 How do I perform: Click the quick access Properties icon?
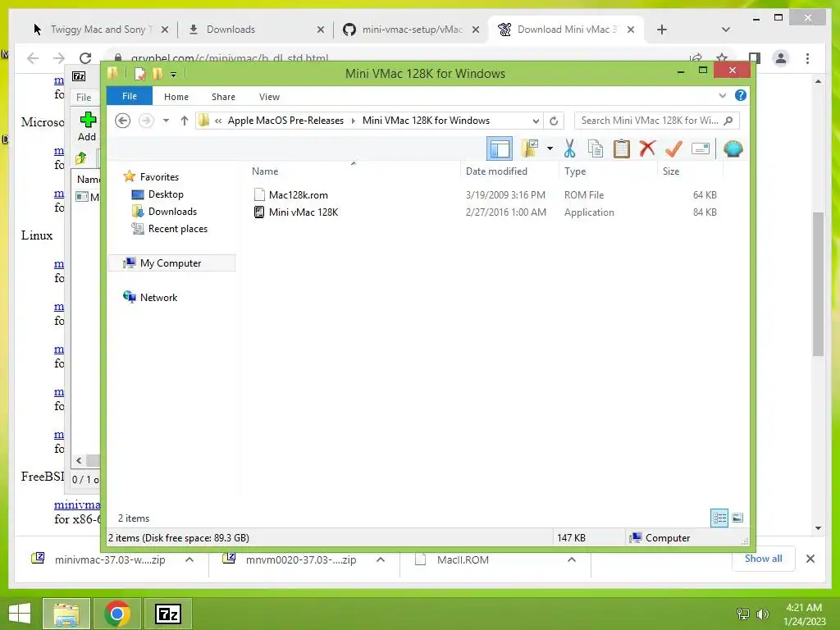click(x=139, y=74)
